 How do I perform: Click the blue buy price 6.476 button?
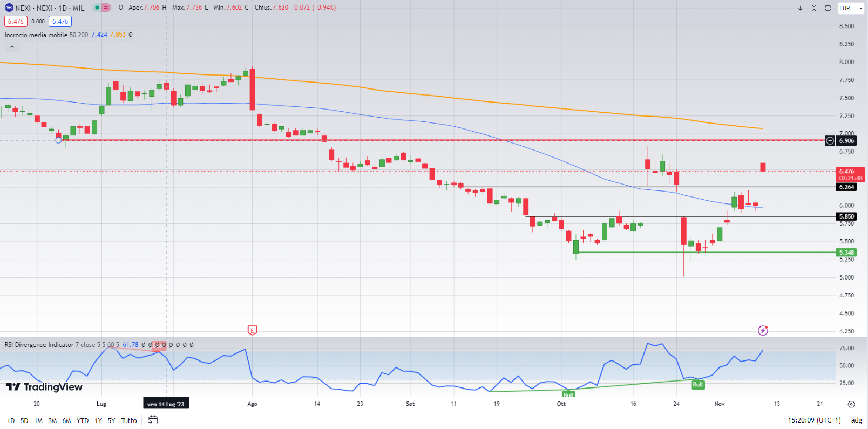click(x=60, y=22)
